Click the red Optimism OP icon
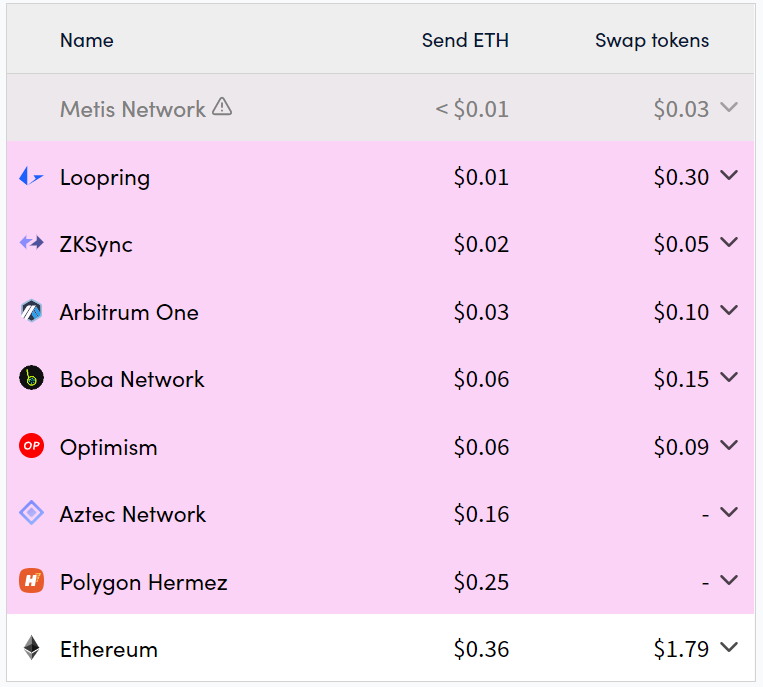Screen dimensions: 763x687 click(x=31, y=446)
